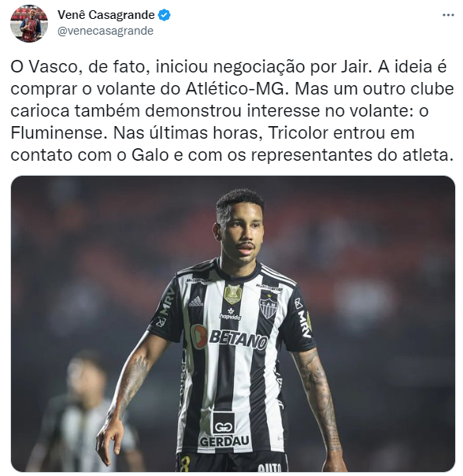
Task: Click the word Atlético-MG in tweet text
Action: 235,89
